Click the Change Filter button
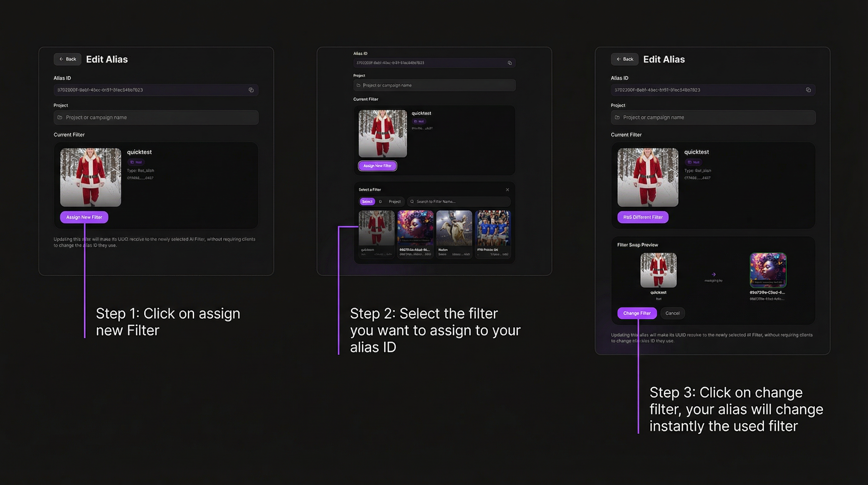The image size is (868, 485). 636,313
